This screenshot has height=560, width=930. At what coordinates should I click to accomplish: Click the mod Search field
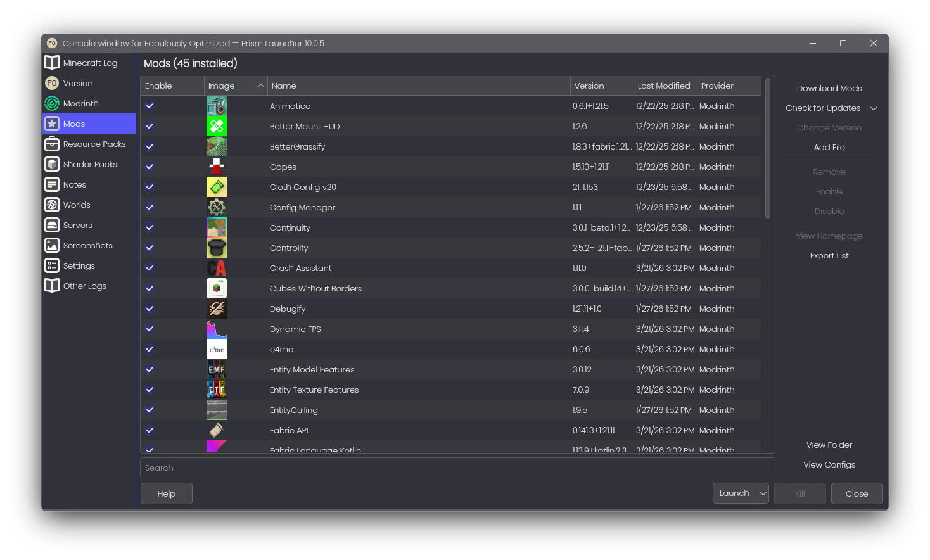click(x=457, y=468)
